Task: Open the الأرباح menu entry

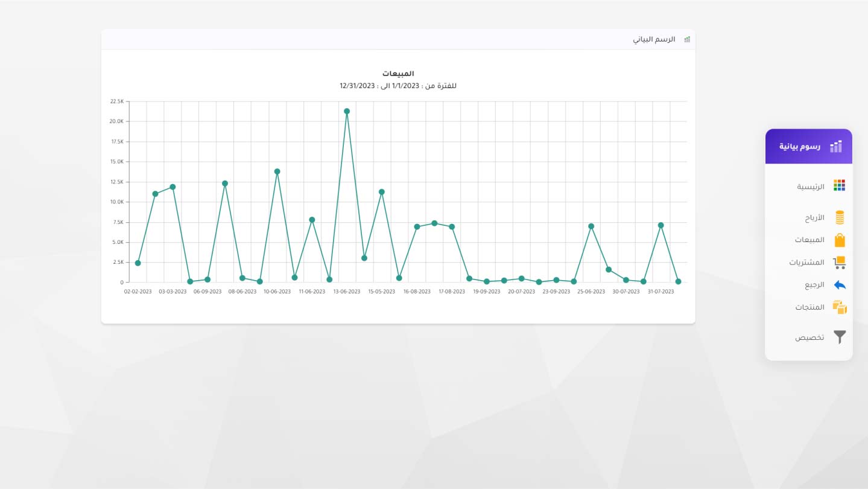Action: [x=814, y=218]
